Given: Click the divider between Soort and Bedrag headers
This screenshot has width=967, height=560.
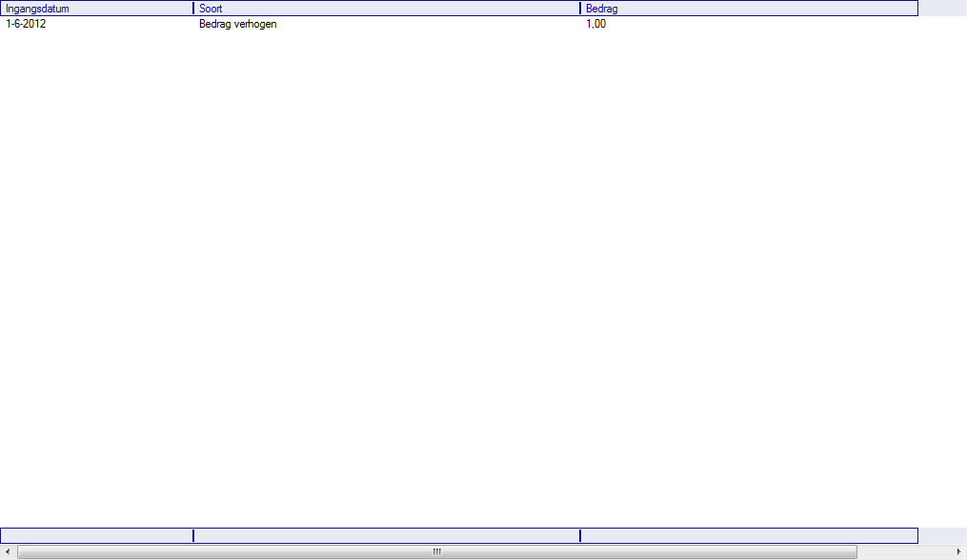Looking at the screenshot, I should pyautogui.click(x=580, y=9).
